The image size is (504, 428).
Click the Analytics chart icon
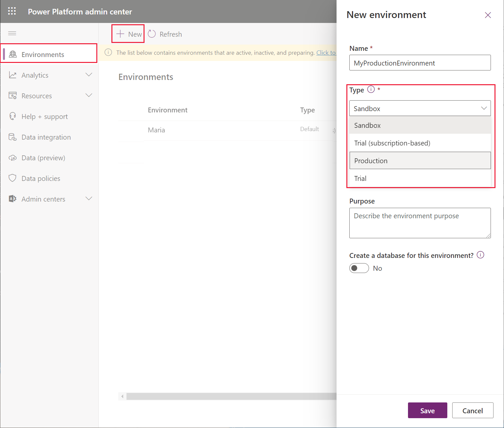coord(13,75)
